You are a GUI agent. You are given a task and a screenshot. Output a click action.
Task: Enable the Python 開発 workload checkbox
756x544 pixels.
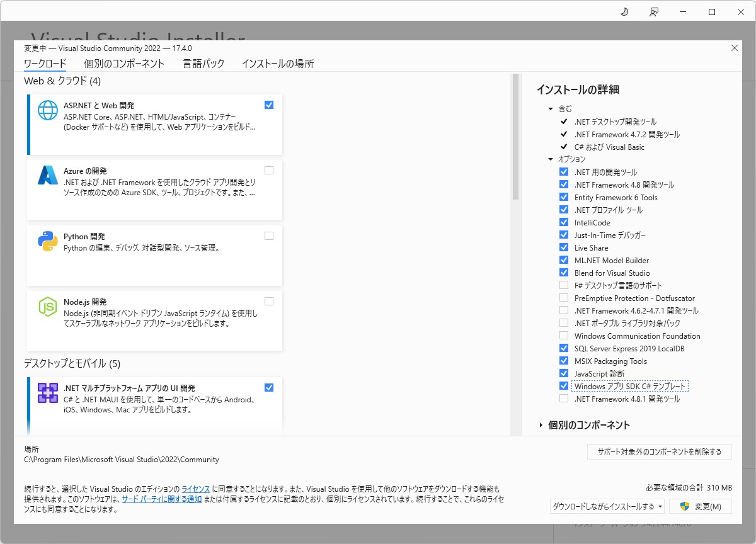(269, 235)
